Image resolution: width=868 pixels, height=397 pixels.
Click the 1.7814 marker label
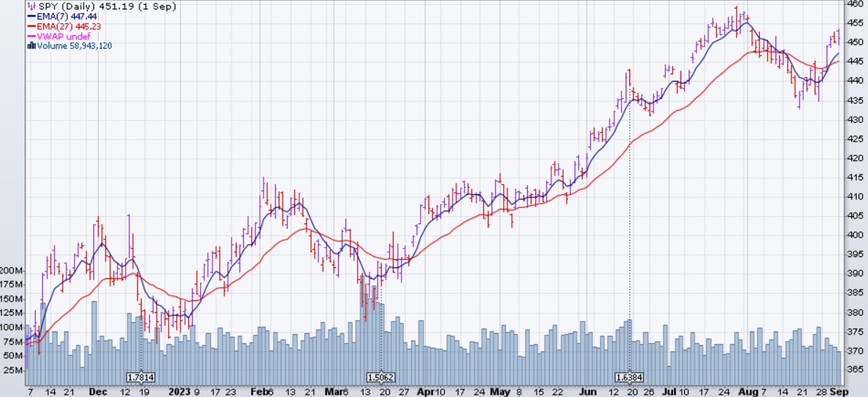[141, 377]
